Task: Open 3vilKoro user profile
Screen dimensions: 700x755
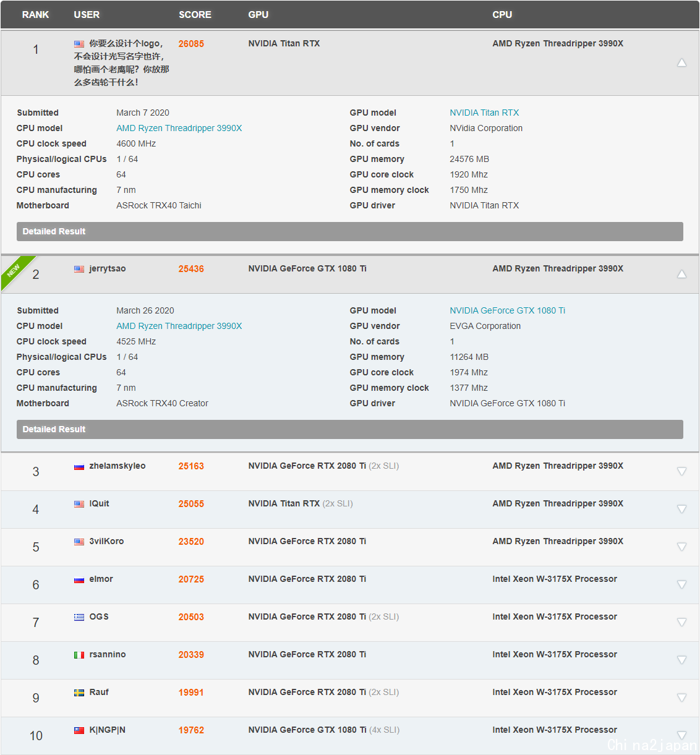Action: click(106, 541)
